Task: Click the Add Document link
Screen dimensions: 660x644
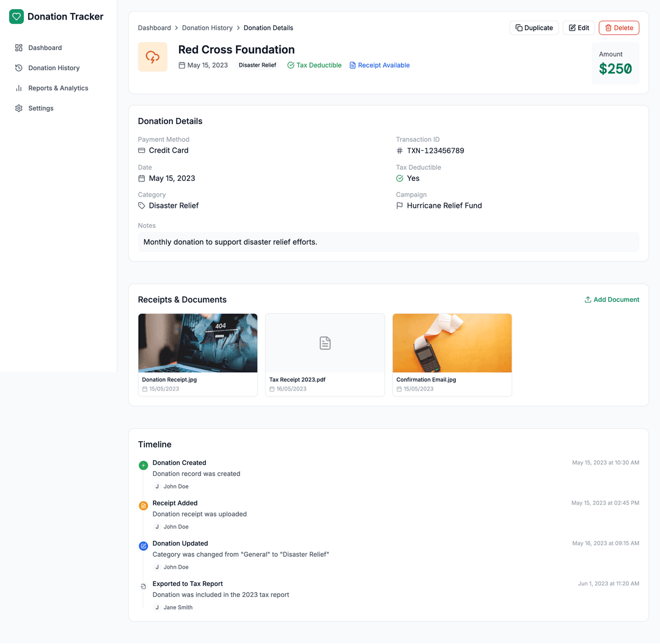Action: click(x=612, y=299)
